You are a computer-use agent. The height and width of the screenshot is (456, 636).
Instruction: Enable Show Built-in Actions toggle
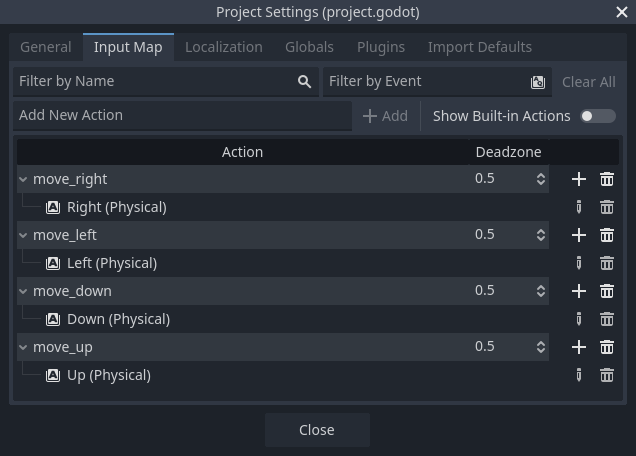[x=597, y=116]
